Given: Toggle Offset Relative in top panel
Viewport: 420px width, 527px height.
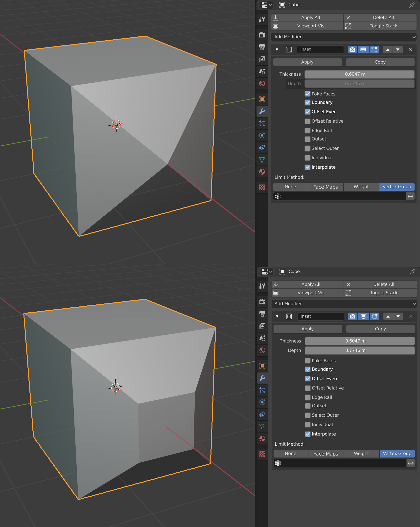Looking at the screenshot, I should (x=307, y=121).
